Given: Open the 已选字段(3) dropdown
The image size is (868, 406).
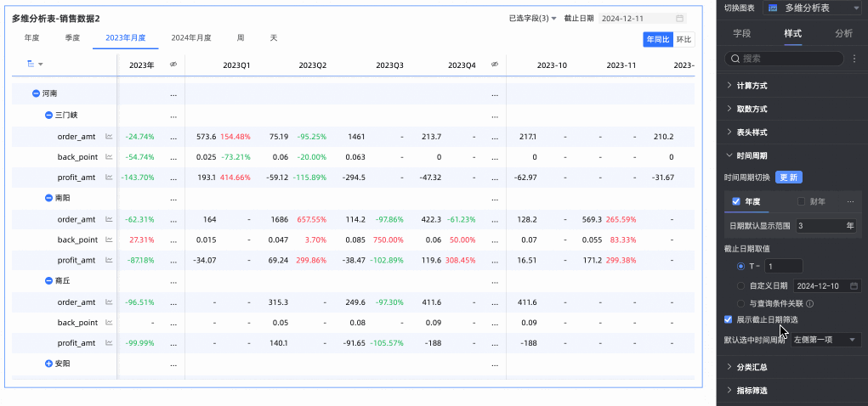Looking at the screenshot, I should (x=532, y=18).
